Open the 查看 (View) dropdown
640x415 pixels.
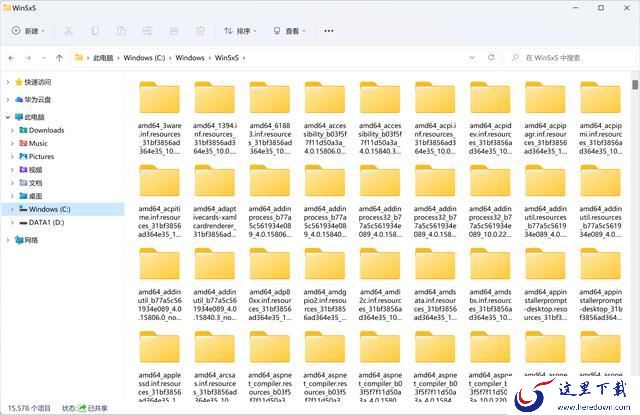(x=289, y=31)
